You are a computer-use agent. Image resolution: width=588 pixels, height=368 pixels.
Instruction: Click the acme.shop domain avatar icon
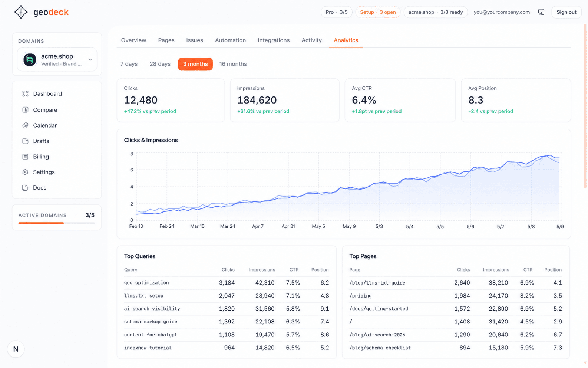coord(30,60)
